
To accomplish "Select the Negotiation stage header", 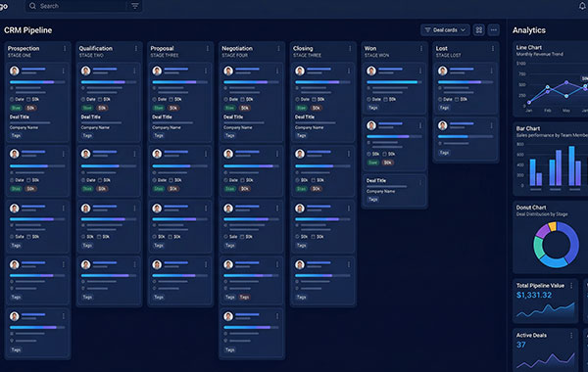I will (237, 49).
